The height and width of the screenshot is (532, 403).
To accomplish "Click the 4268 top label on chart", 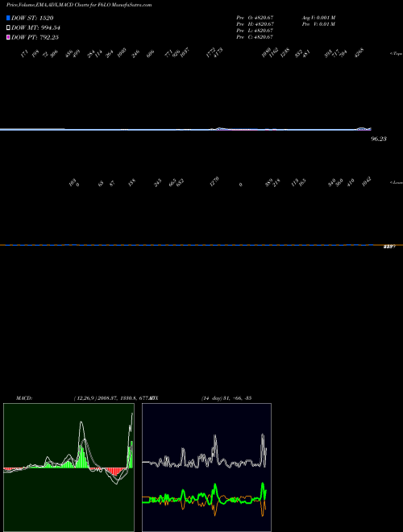I will click(x=359, y=52).
